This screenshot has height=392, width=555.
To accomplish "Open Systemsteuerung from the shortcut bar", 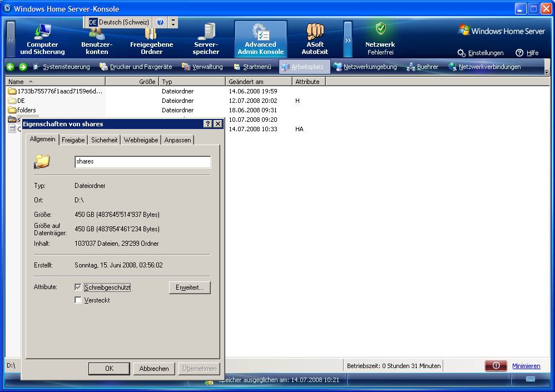I will tap(62, 67).
